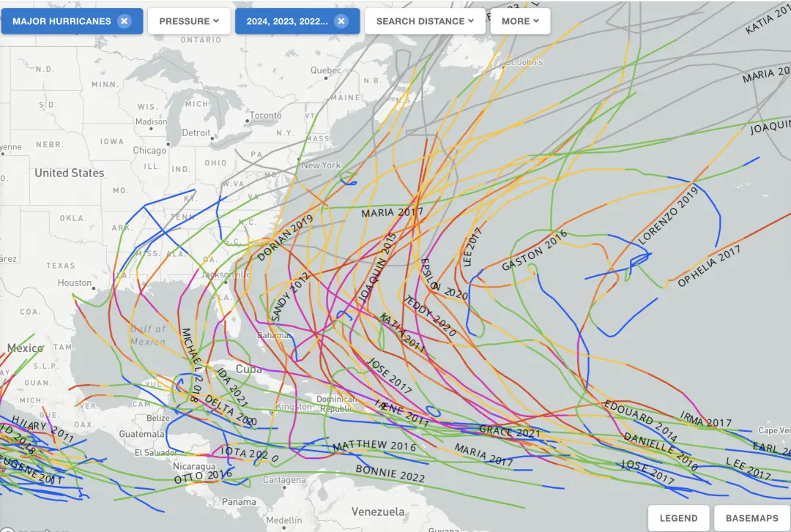Expand the Search Distance dropdown

[425, 21]
